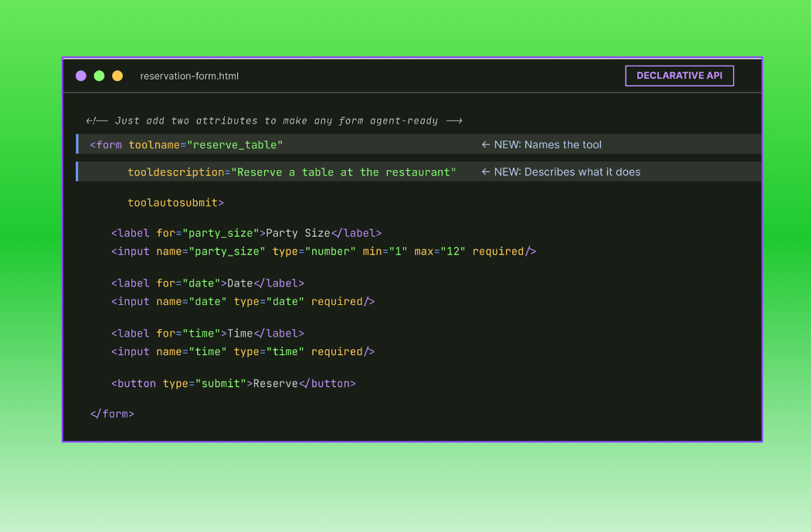Screen dimensions: 811x532
Task: Click the DECLARATIVE API badge
Action: click(679, 76)
